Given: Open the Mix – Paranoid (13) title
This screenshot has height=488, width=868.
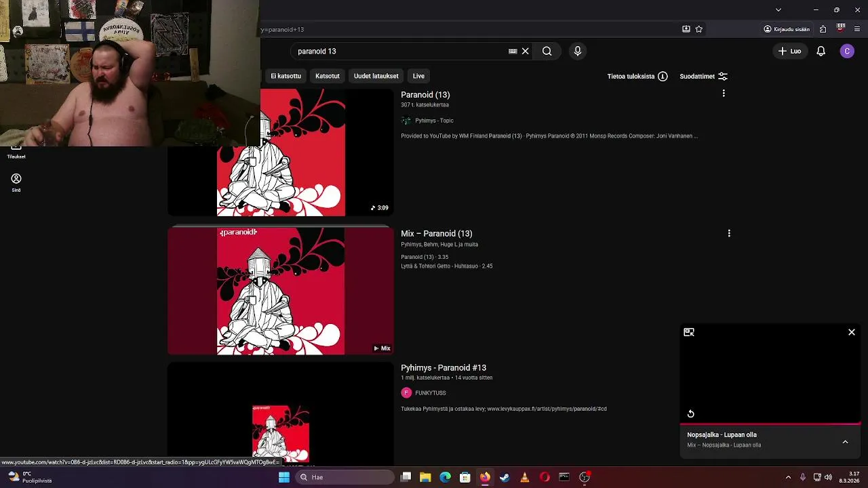Looking at the screenshot, I should click(437, 234).
